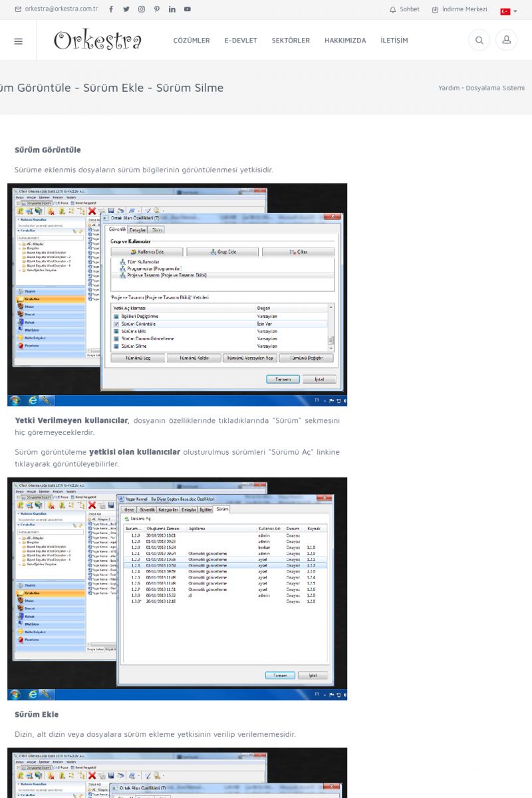Select the version 1.3.0 row by admin
Screen dimensions: 532x798
pos(225,595)
